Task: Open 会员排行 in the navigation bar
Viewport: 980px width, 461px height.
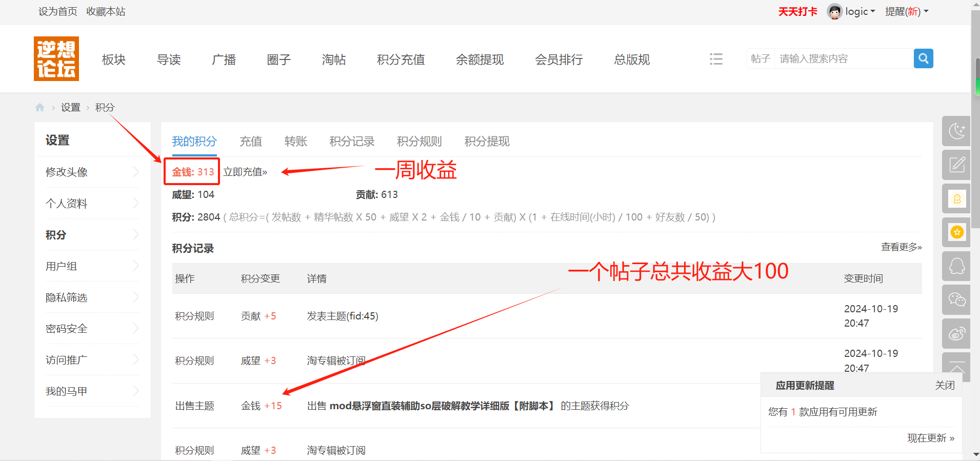Action: pos(559,59)
